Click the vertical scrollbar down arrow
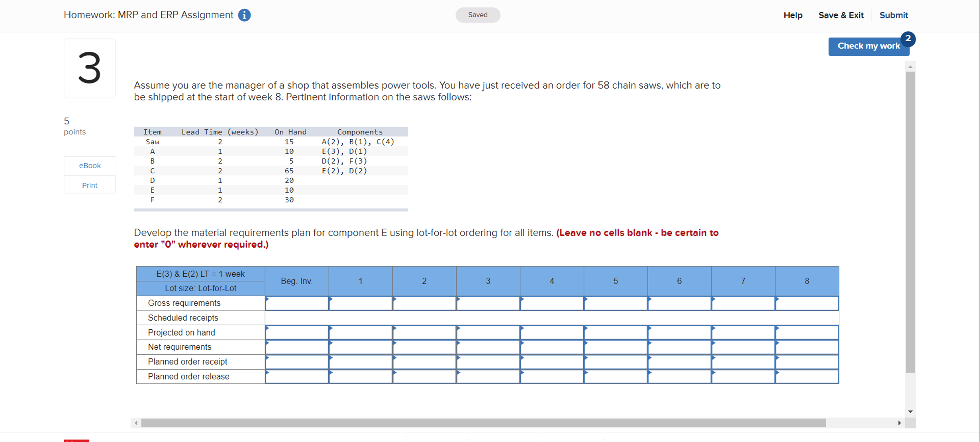Image resolution: width=980 pixels, height=442 pixels. [x=910, y=411]
